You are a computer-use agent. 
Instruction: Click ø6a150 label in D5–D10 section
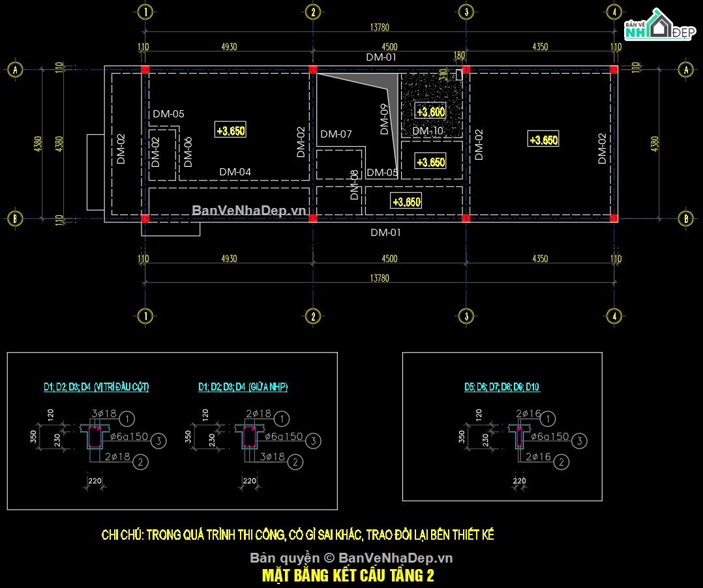550,436
